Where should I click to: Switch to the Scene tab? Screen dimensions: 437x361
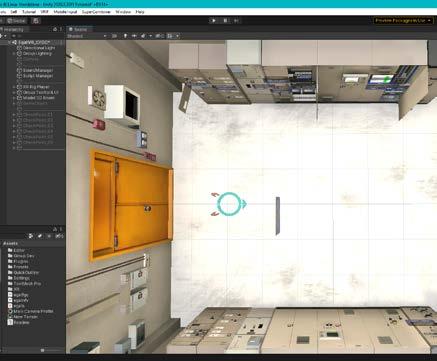coord(78,29)
